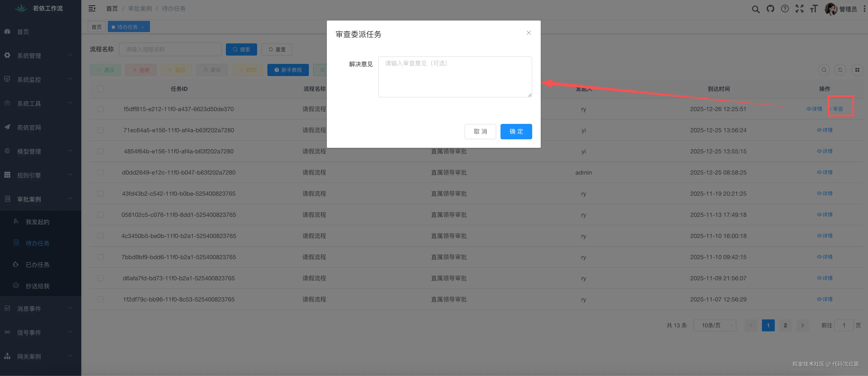Open the GitHub source link icon

pos(770,9)
